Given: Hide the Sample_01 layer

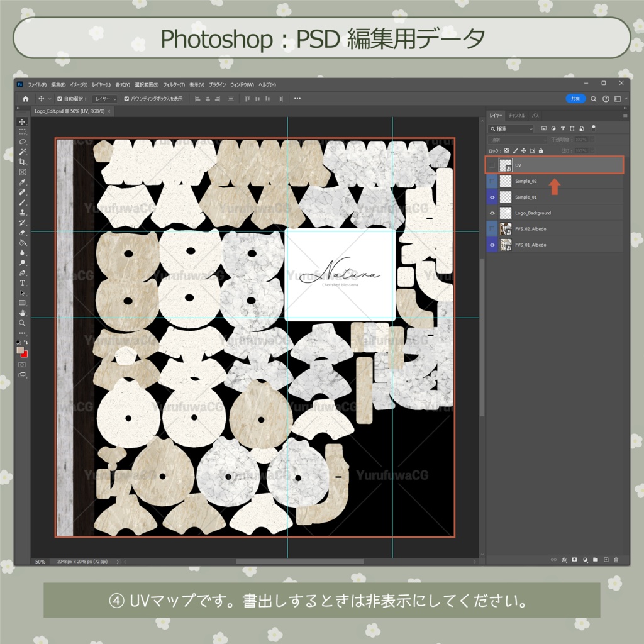Looking at the screenshot, I should 492,197.
